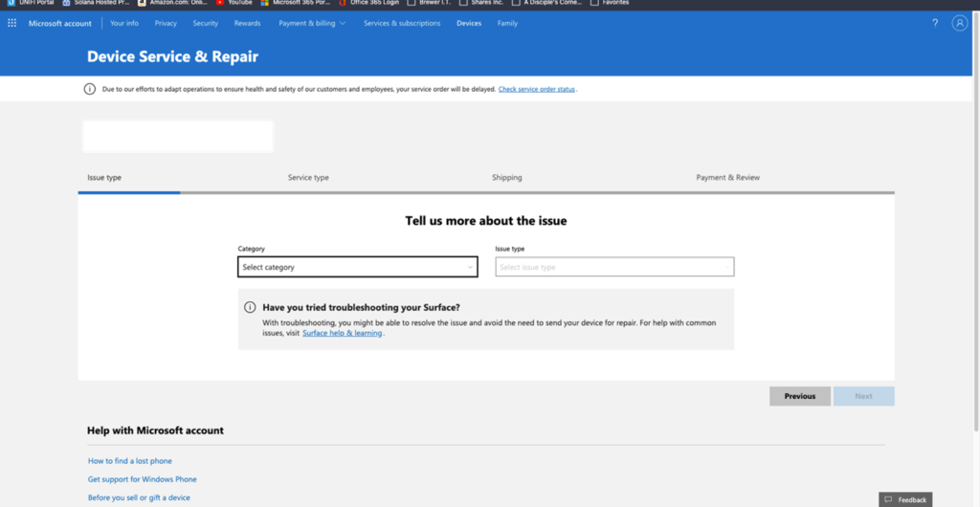Open the Brewer I.T. bookmark folder
980x507 pixels.
tap(429, 3)
